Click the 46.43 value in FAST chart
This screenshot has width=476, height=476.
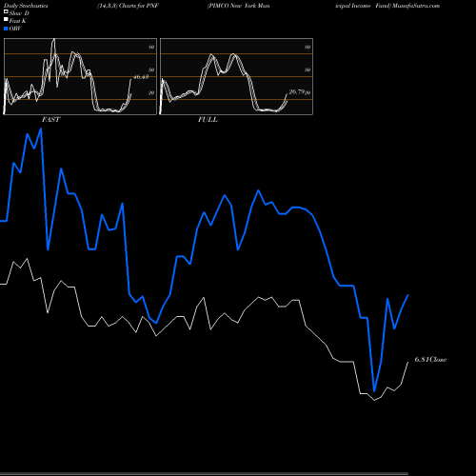click(x=141, y=77)
